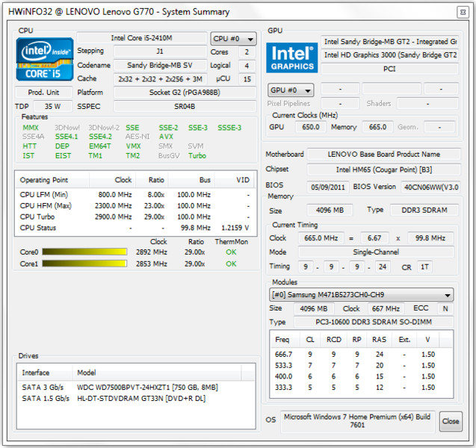Select the WDC WD7500BPVT drive row
476x448 pixels.
(136, 388)
